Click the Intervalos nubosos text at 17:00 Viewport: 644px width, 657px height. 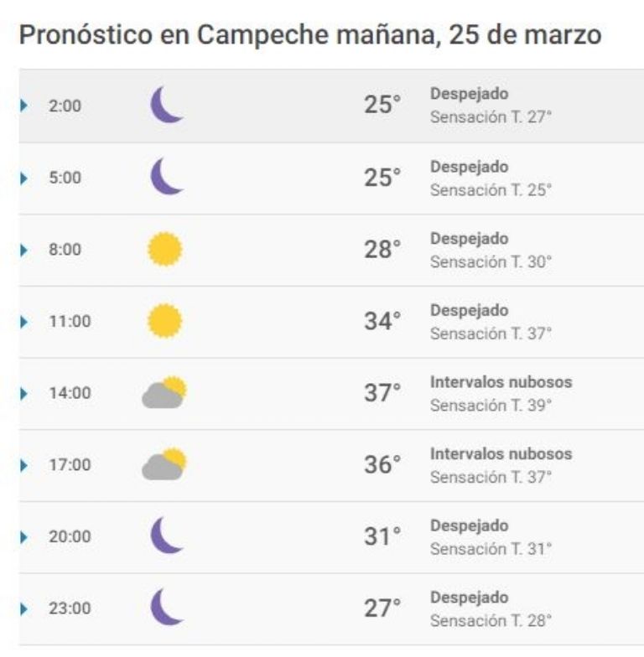point(501,454)
